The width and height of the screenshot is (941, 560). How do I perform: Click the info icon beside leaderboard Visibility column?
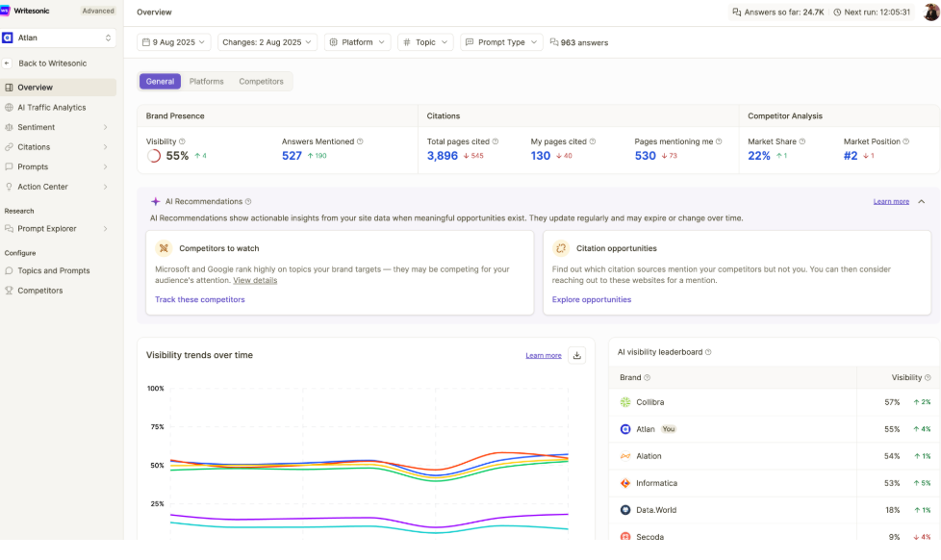[x=928, y=377]
